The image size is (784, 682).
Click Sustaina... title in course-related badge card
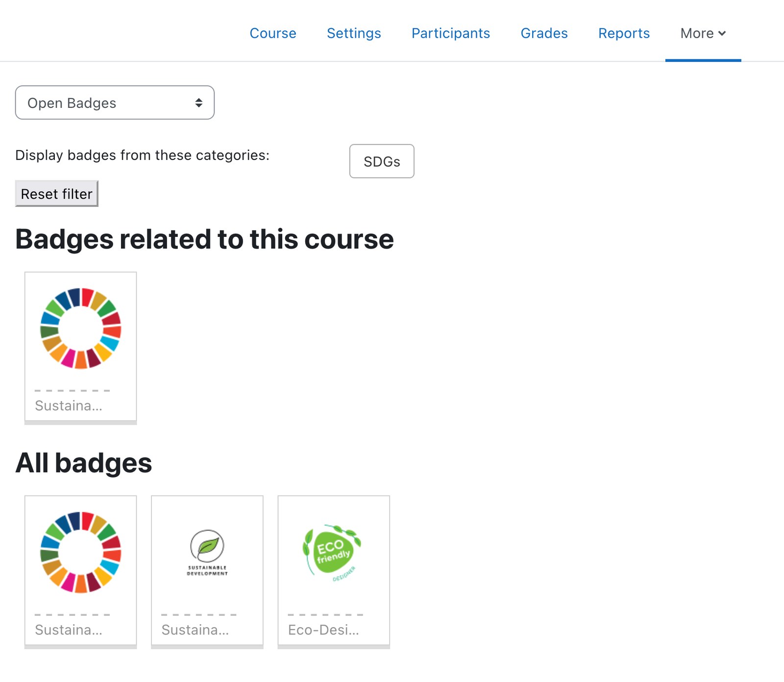(x=69, y=405)
